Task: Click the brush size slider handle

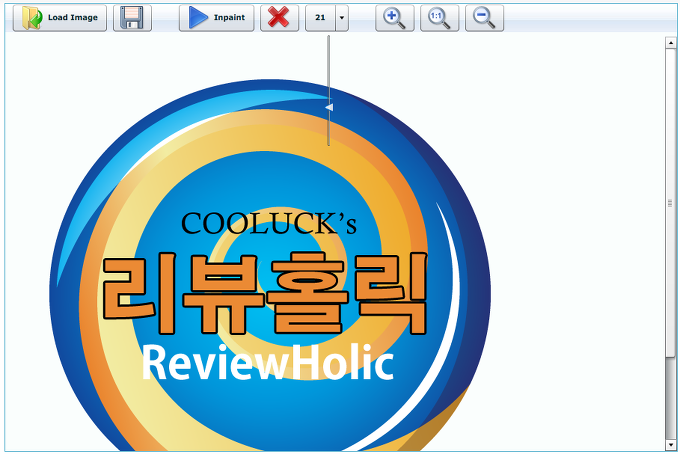Action: [x=329, y=107]
